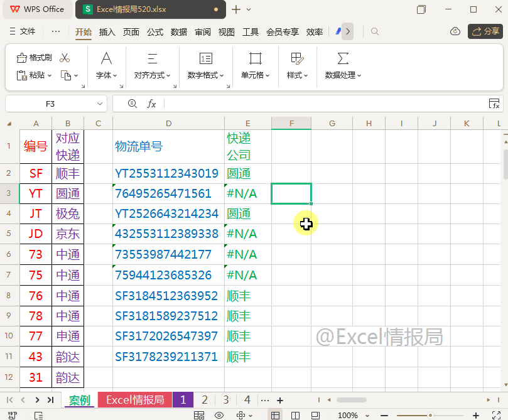
Task: Click the cloud sync icon
Action: [455, 31]
